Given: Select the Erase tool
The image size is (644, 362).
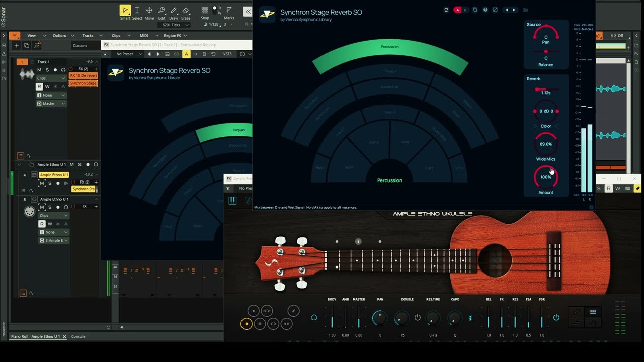Looking at the screenshot, I should point(186,11).
